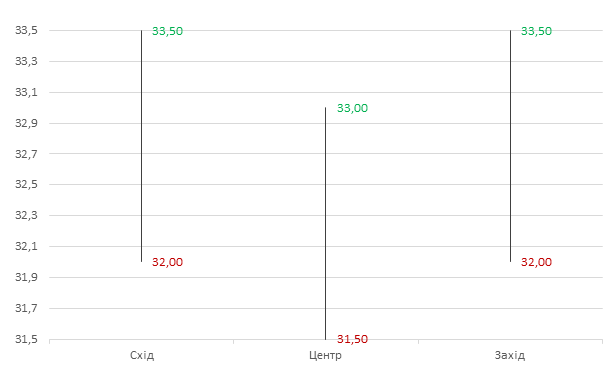
Task: Click the Захід category label
Action: (x=510, y=355)
